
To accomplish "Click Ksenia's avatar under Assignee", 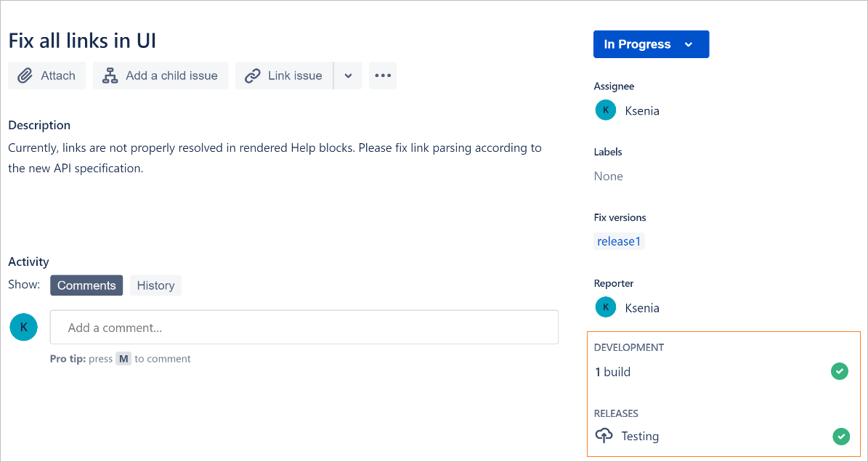I will tap(605, 110).
